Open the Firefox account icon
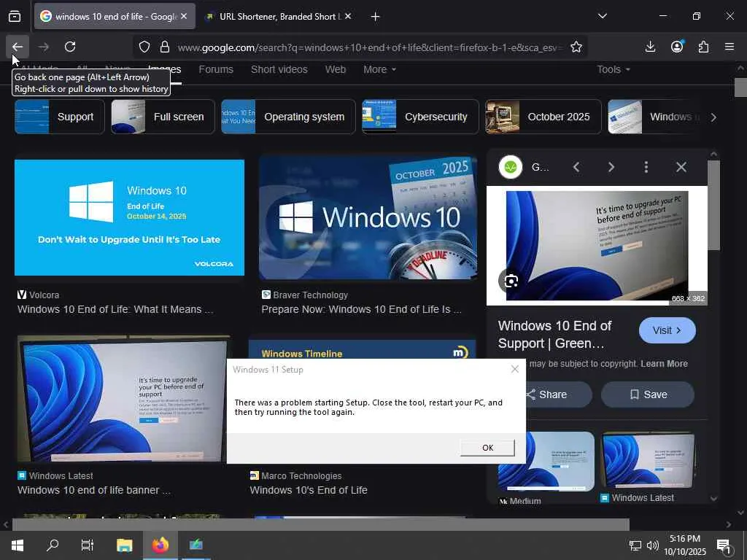 click(677, 47)
